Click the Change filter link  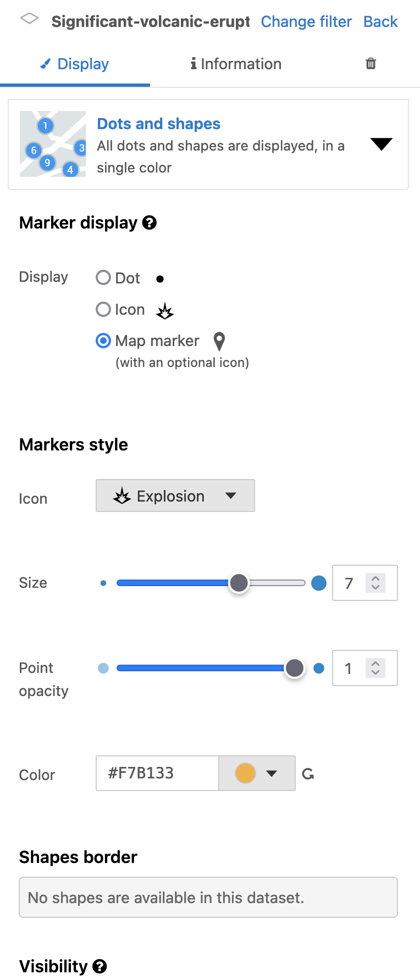pos(306,21)
